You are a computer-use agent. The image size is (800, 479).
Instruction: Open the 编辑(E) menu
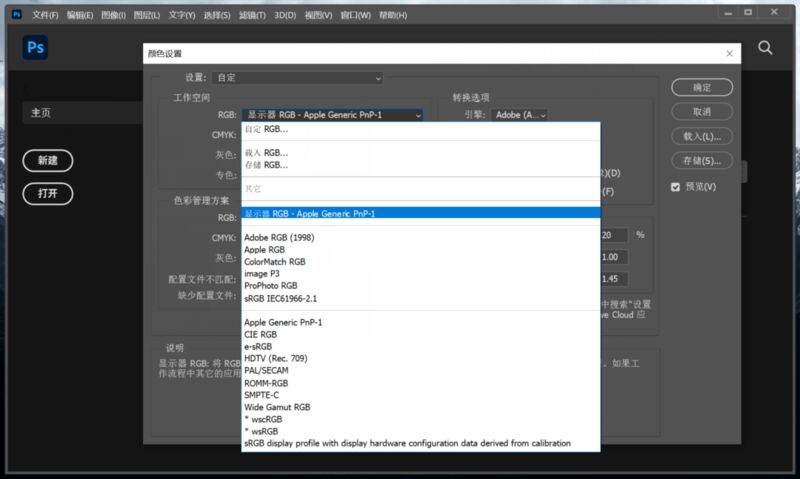pyautogui.click(x=80, y=15)
